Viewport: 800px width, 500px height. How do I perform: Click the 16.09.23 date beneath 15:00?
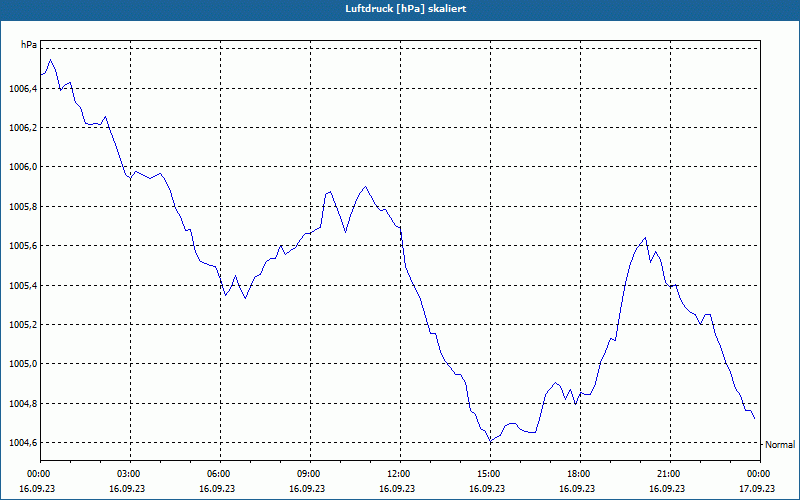(x=487, y=488)
